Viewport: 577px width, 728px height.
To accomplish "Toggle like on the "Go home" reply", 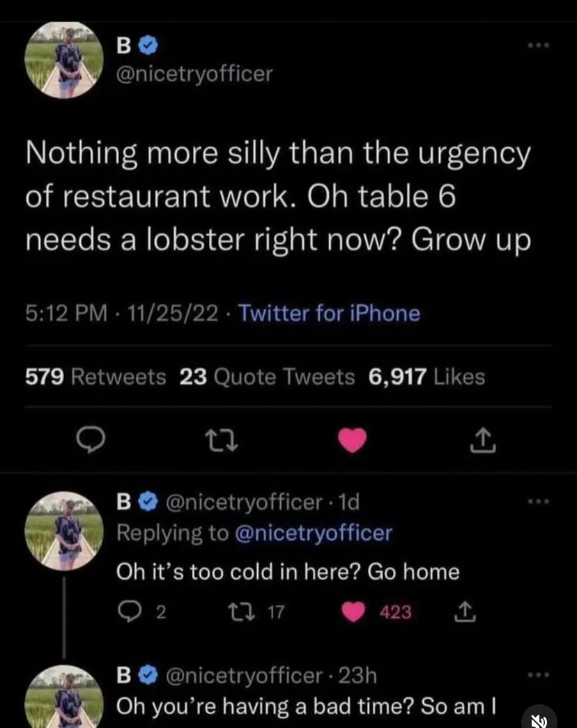I will 355,612.
